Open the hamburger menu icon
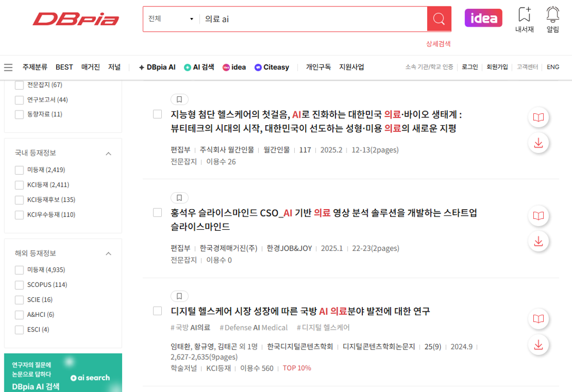 point(8,68)
